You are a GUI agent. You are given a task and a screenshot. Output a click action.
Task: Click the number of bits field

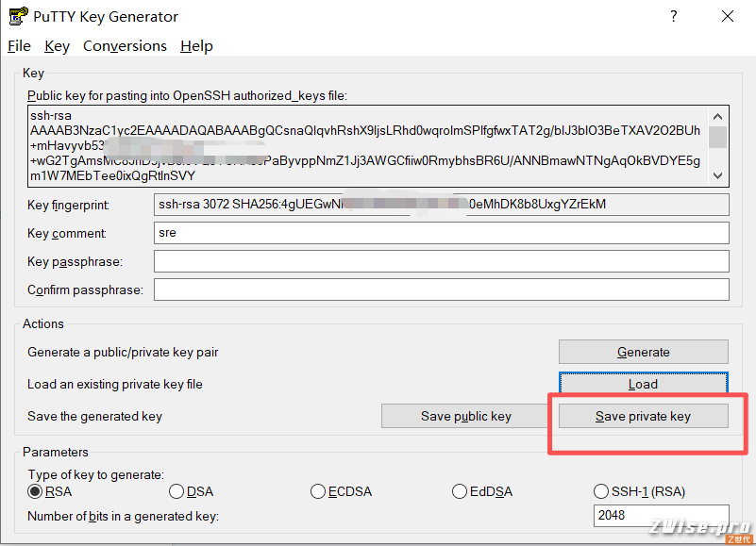pyautogui.click(x=662, y=516)
